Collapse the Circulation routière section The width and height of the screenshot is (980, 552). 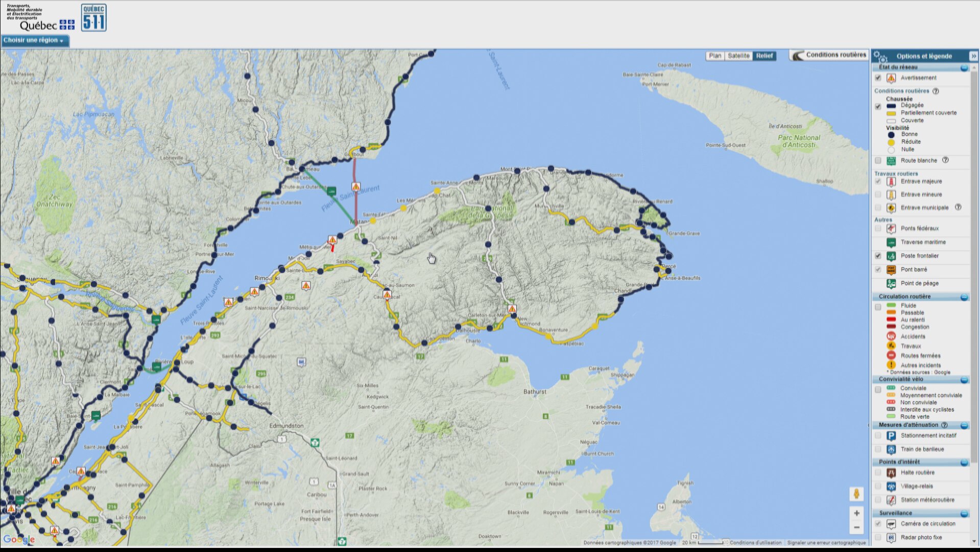[x=964, y=296]
